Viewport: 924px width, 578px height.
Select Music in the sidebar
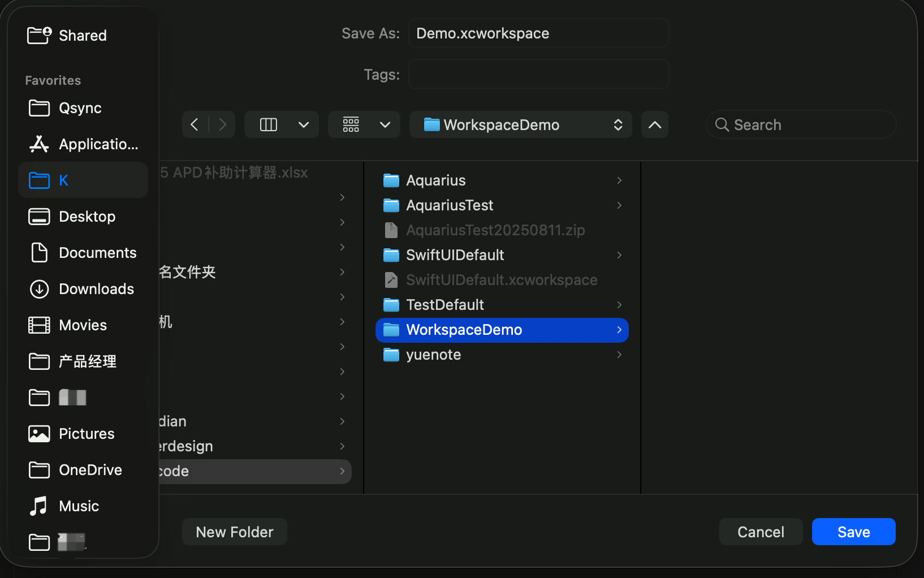pyautogui.click(x=79, y=506)
